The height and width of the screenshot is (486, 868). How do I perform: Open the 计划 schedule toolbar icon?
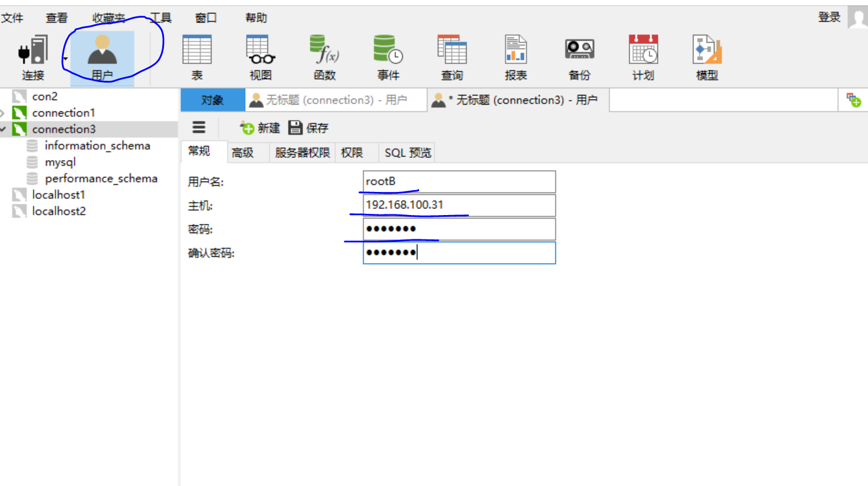coord(643,58)
